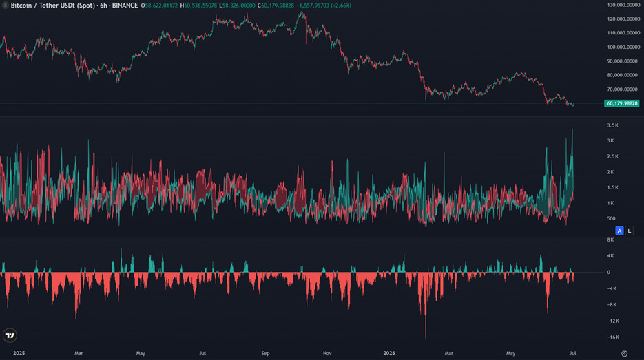Click the 130,000.00000 price axis label
644x360 pixels.
623,5
